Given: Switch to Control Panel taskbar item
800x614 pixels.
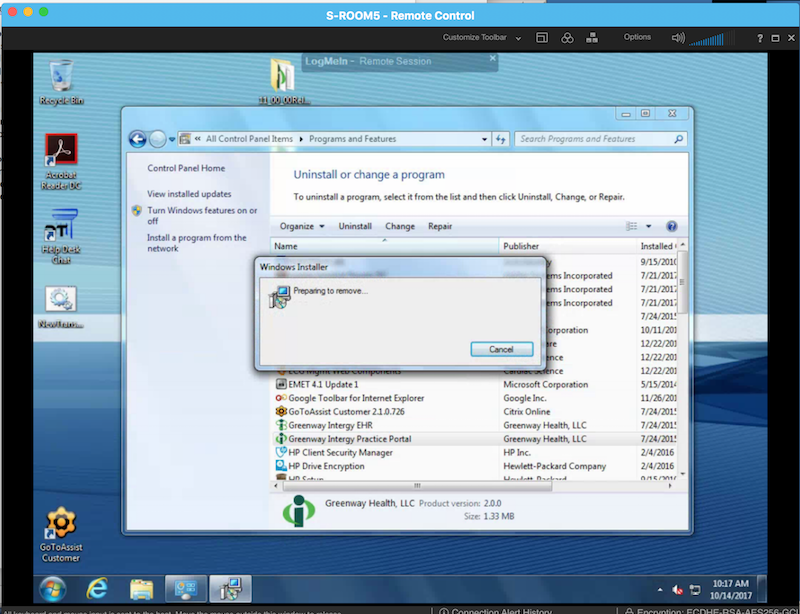Looking at the screenshot, I should coord(186,590).
